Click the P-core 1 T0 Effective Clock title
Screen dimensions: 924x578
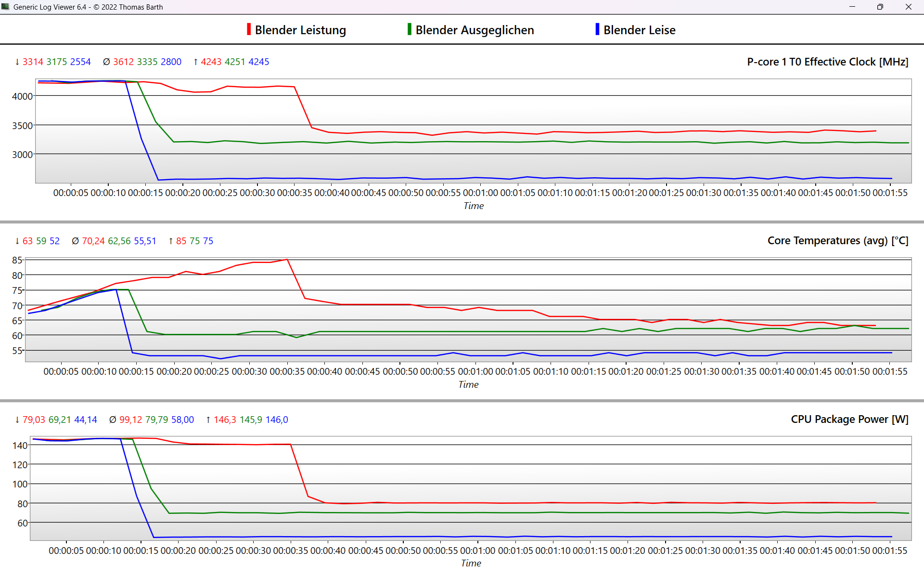pos(827,62)
